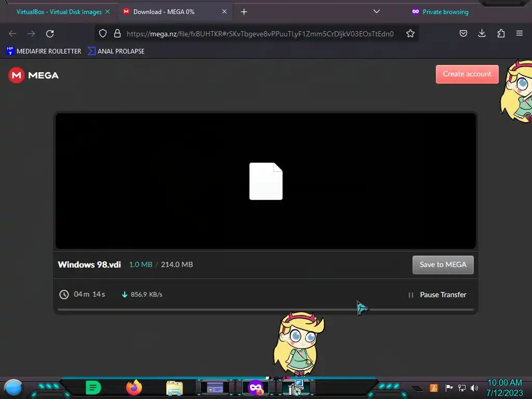Image resolution: width=532 pixels, height=399 pixels.
Task: Go forward to the next page
Action: (31, 34)
